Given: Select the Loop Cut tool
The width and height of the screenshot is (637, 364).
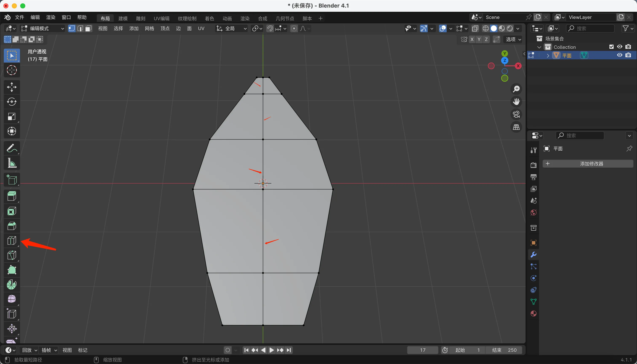Looking at the screenshot, I should pos(12,240).
